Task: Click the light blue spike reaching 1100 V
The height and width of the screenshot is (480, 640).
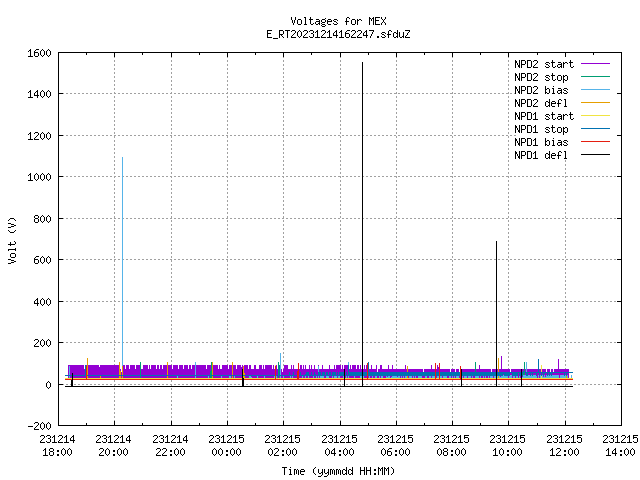Action: (122, 261)
